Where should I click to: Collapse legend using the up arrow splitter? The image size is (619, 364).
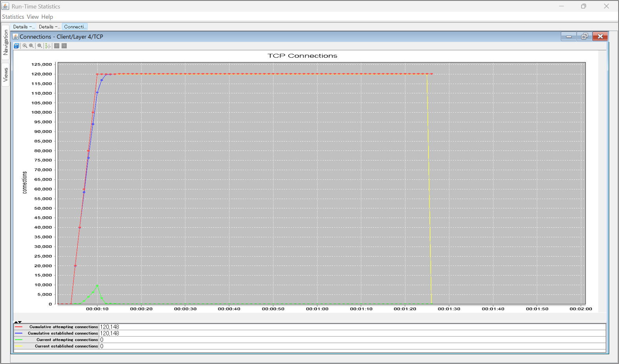[x=16, y=322]
